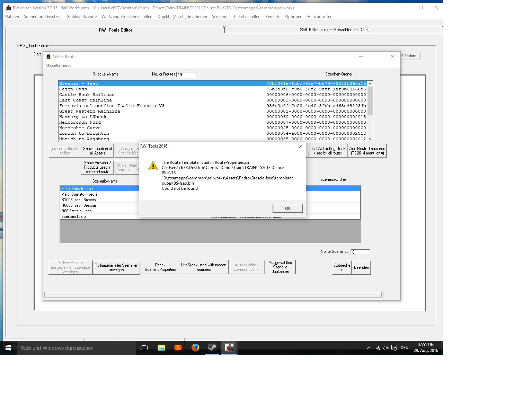Select the Horseshoe Curve route

[x=212, y=128]
